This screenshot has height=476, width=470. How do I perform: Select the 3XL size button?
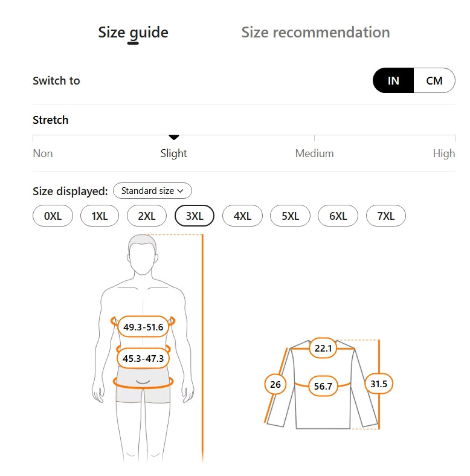195,216
